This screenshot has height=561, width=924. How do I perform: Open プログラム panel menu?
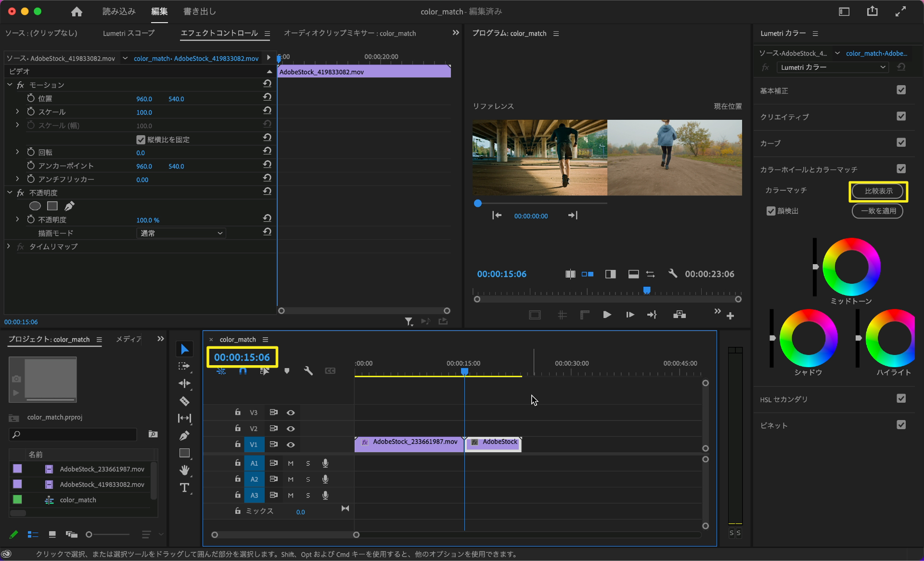click(556, 34)
